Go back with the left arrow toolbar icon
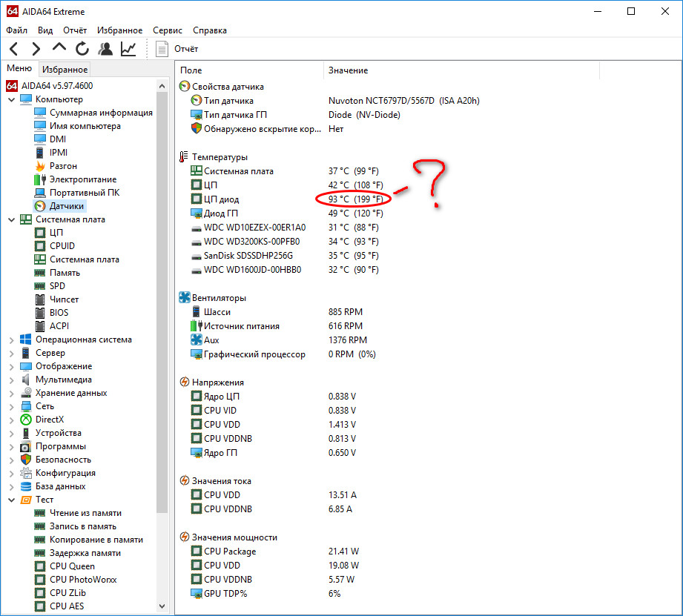This screenshot has height=616, width=683. click(x=13, y=49)
